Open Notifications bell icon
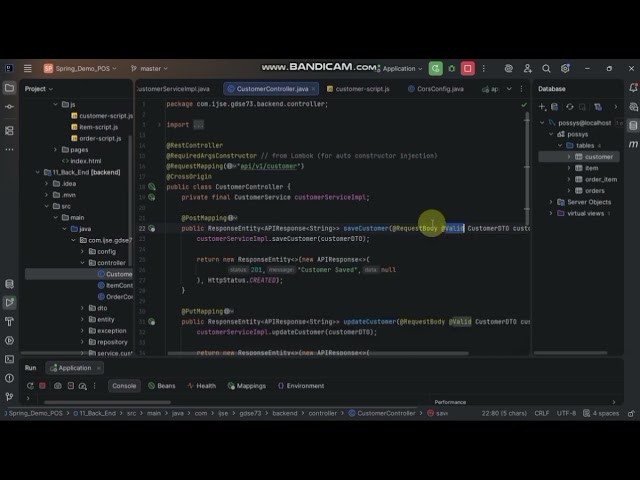The width and height of the screenshot is (640, 480). coord(633,88)
